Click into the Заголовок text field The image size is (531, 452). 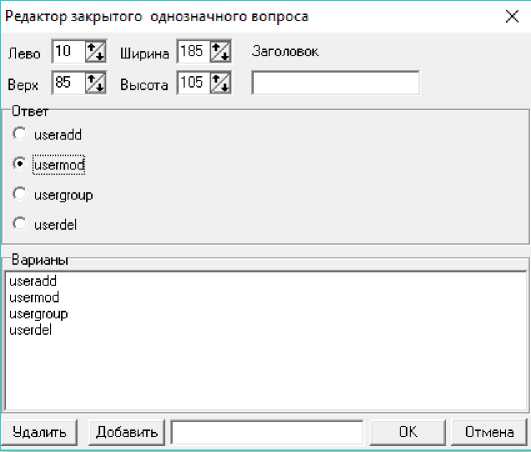336,83
